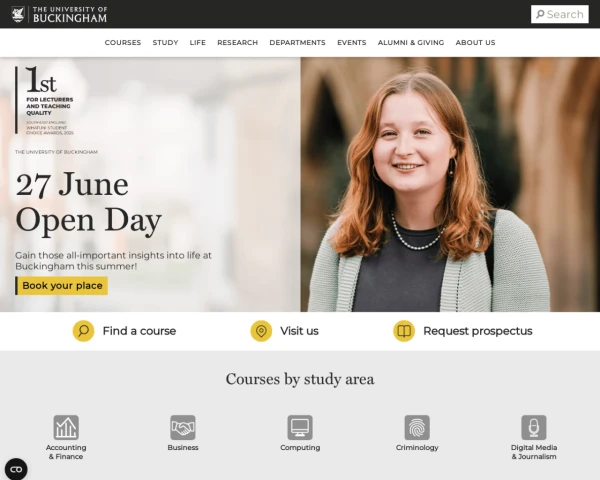600x480 pixels.
Task: Click into the Search input field
Action: (x=559, y=14)
